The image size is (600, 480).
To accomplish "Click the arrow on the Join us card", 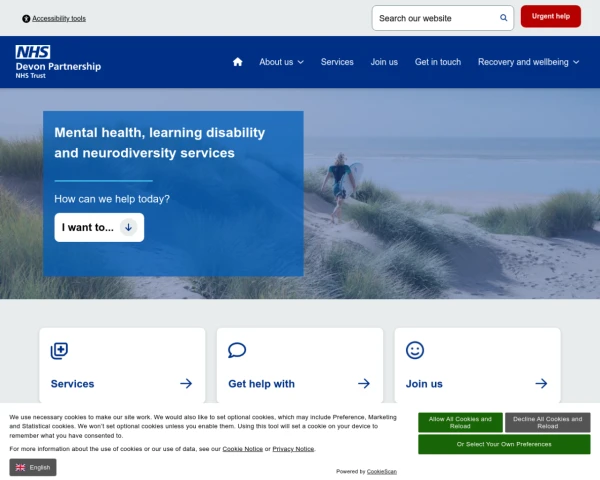I will coord(541,383).
